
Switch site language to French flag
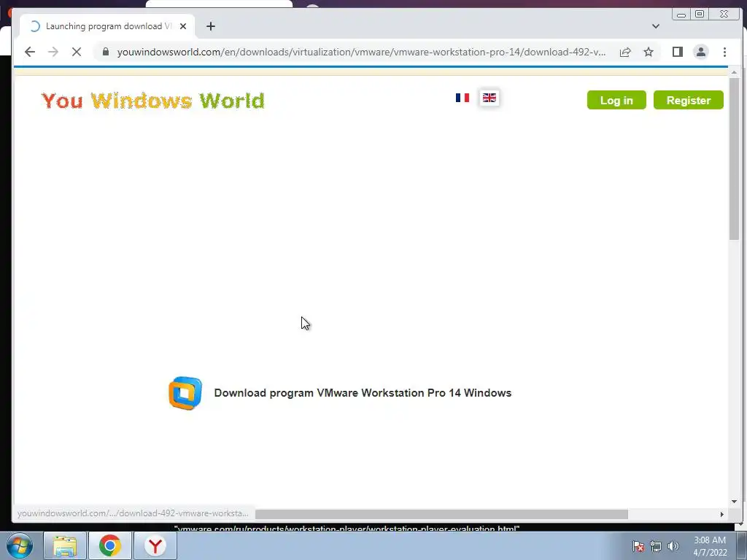click(x=462, y=98)
